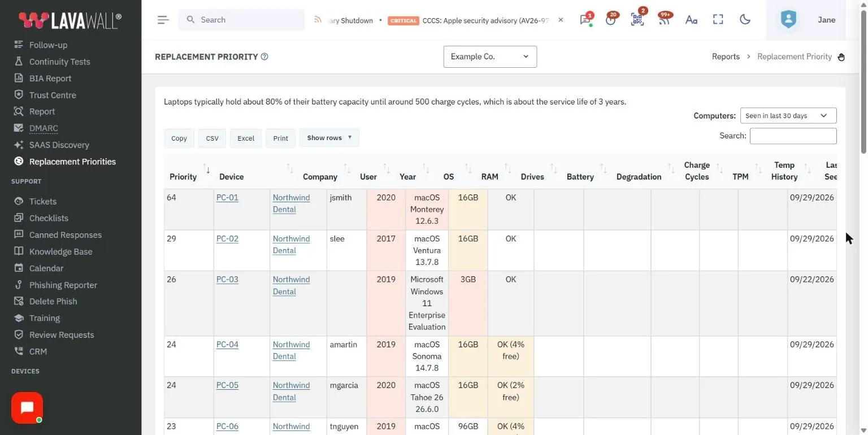Open DMARC in the sidebar

click(44, 128)
